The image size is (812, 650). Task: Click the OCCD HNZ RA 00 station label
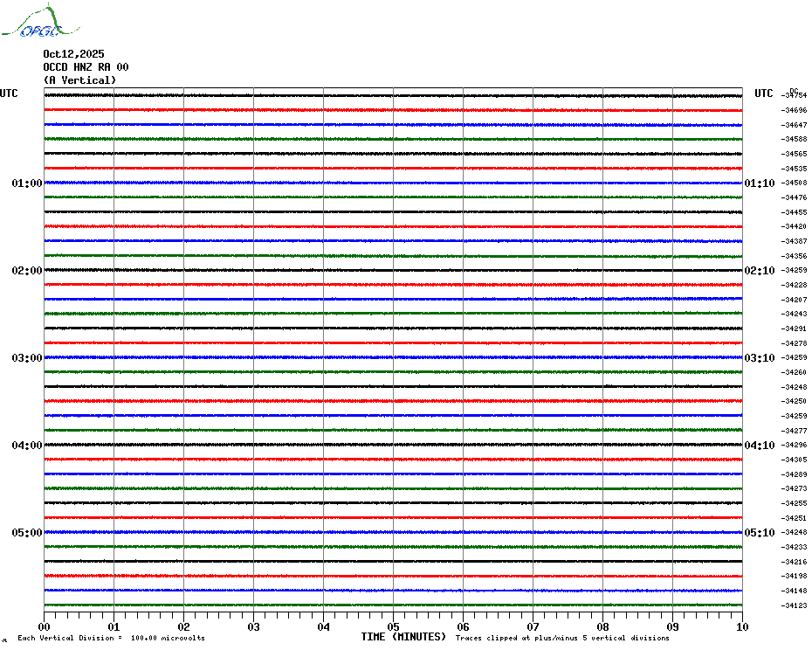(x=86, y=67)
